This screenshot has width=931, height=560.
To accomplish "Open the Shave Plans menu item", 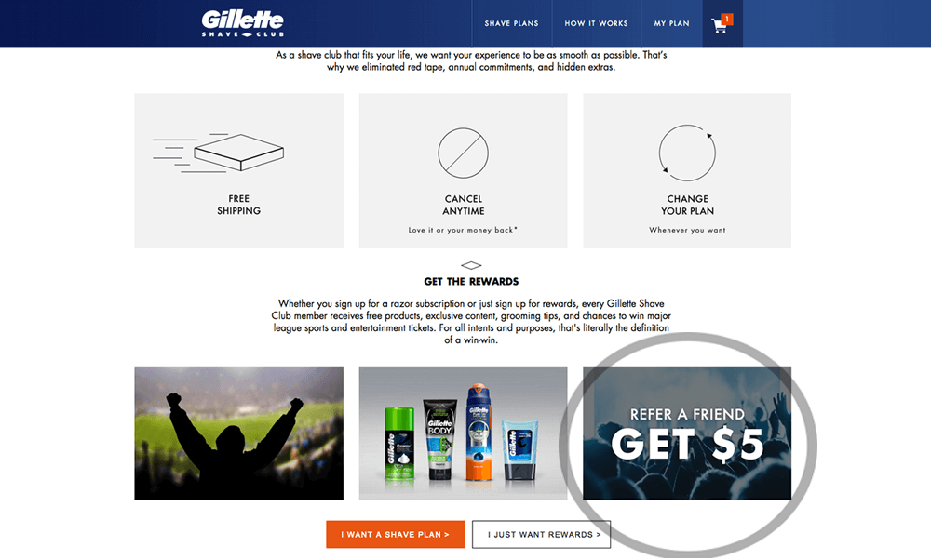I will [x=511, y=24].
